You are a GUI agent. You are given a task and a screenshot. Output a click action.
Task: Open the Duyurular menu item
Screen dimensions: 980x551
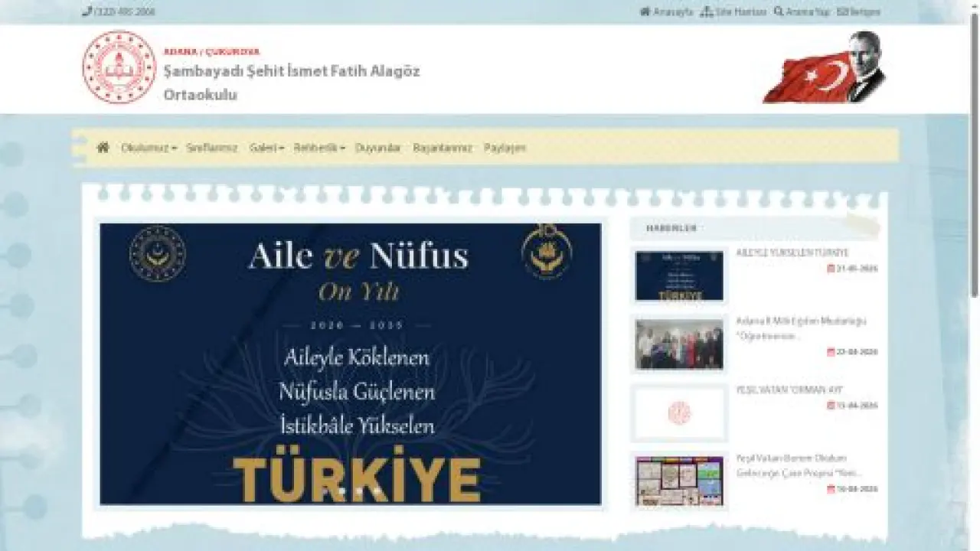[378, 148]
